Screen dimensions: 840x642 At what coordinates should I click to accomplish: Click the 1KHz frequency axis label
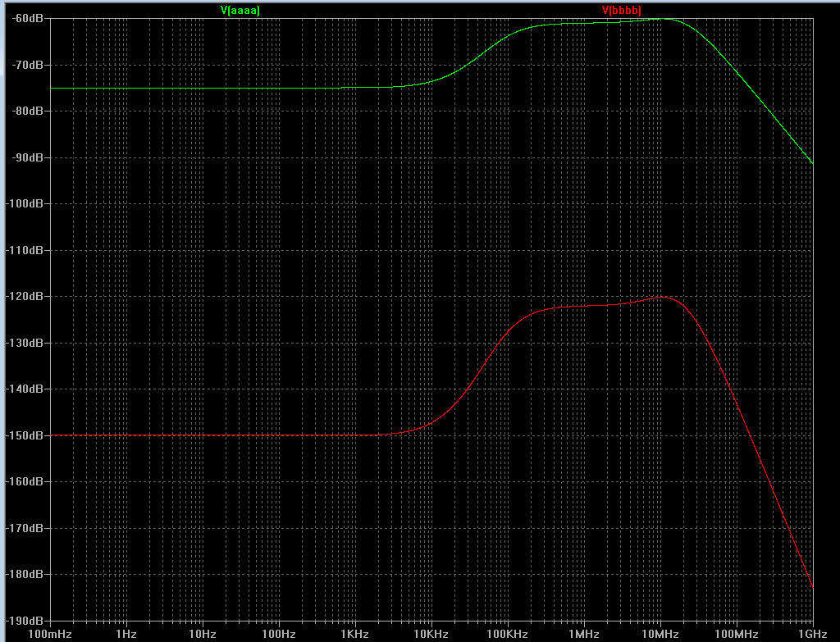(354, 635)
